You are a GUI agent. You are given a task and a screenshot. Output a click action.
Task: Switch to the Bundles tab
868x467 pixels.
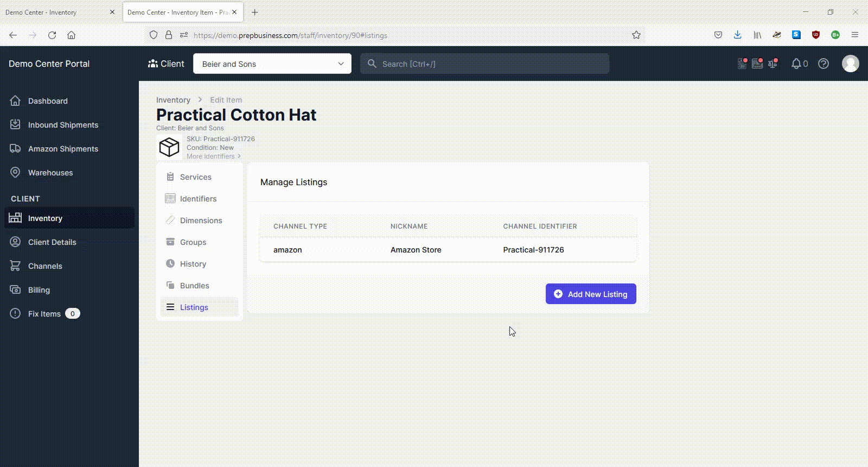[199, 286]
